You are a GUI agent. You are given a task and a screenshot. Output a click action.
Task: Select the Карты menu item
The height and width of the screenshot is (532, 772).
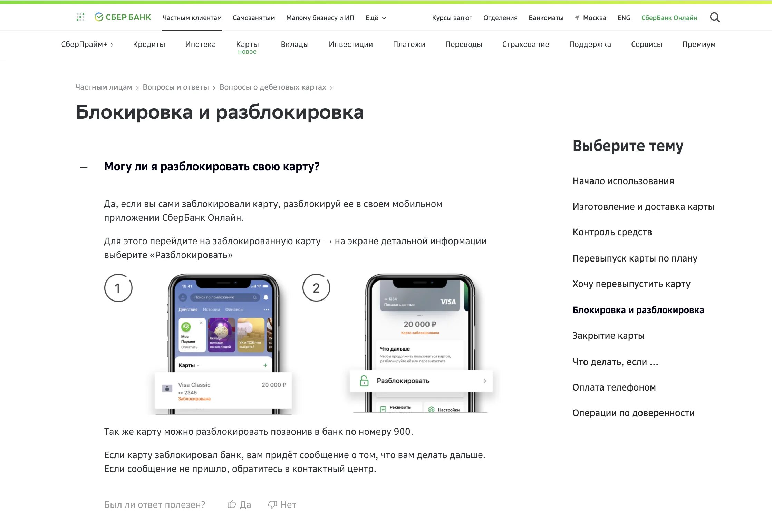246,45
